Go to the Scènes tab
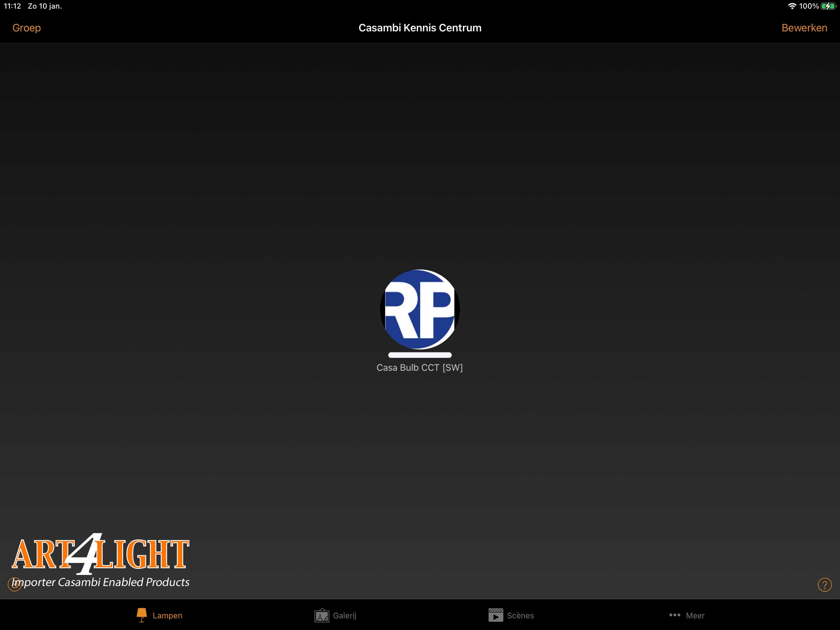 [x=511, y=615]
